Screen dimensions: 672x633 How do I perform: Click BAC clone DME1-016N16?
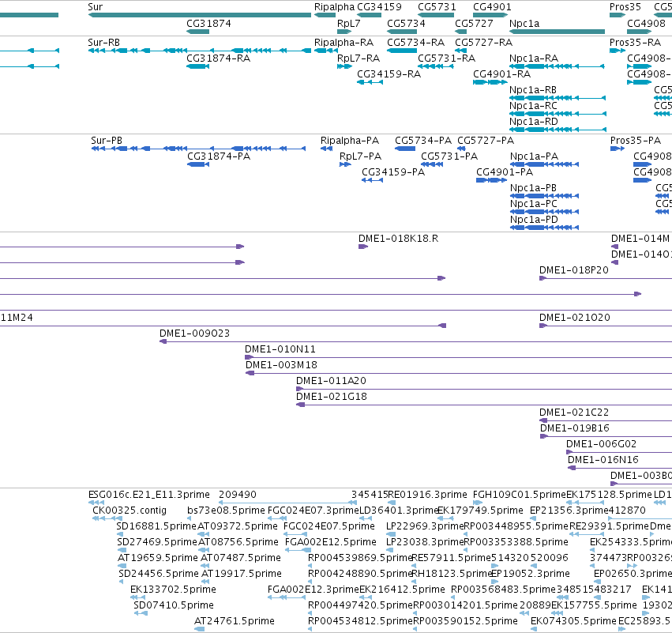(620, 468)
